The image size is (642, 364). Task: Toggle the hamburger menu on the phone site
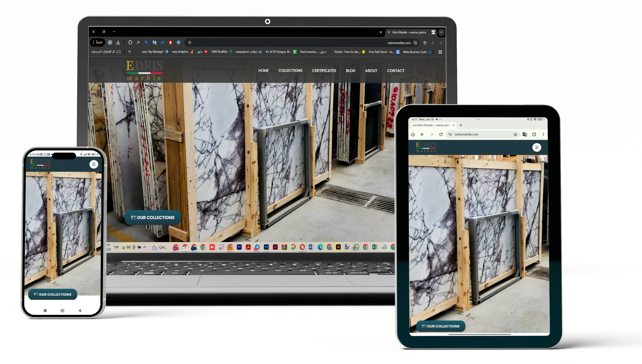coord(94,164)
